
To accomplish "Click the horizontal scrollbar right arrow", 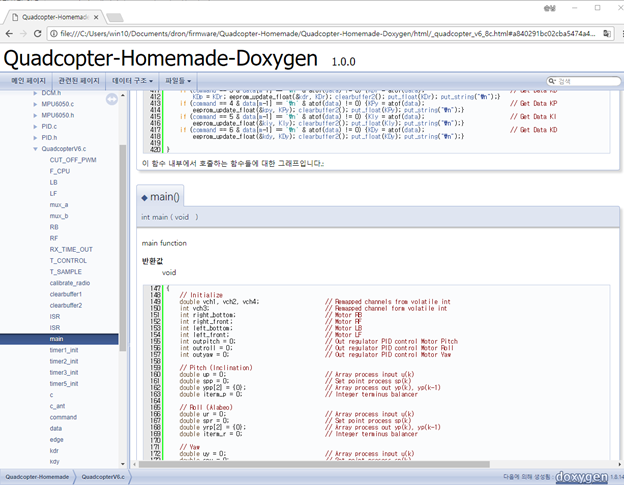I will tap(620, 464).
